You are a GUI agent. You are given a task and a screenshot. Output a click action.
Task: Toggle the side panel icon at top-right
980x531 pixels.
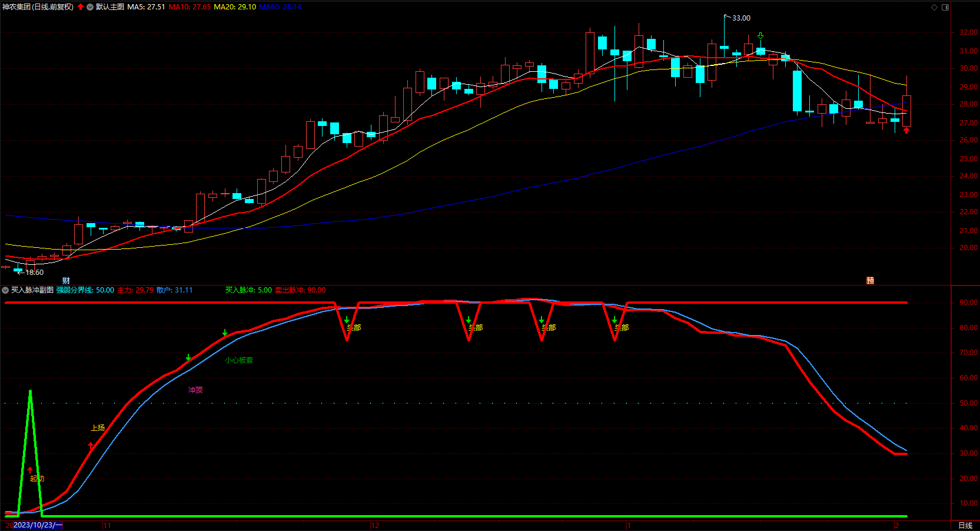(x=945, y=7)
